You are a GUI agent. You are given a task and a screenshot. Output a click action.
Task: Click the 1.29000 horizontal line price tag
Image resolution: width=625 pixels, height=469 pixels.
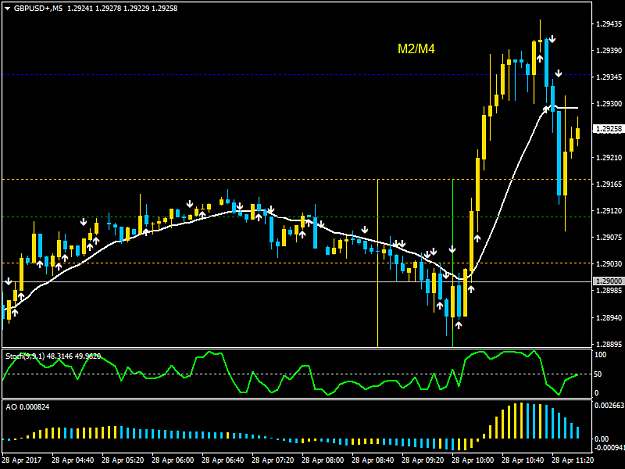[608, 281]
